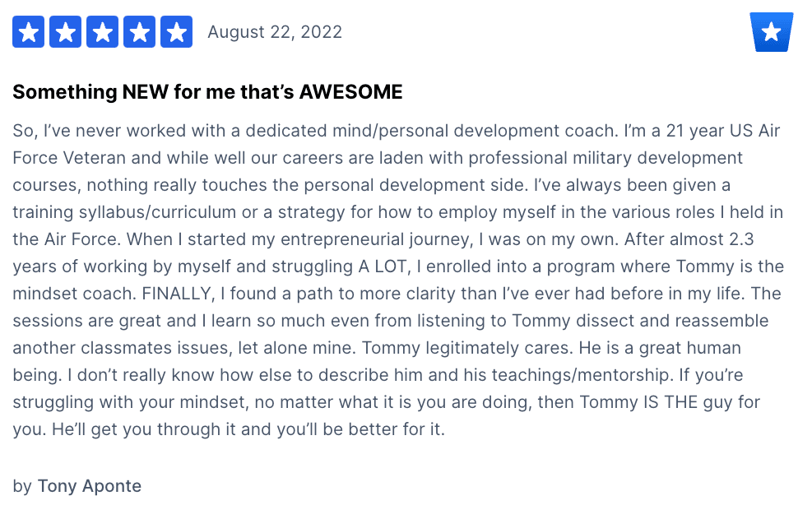Click the blue star badge icon
This screenshot has height=519, width=812.
(x=772, y=32)
